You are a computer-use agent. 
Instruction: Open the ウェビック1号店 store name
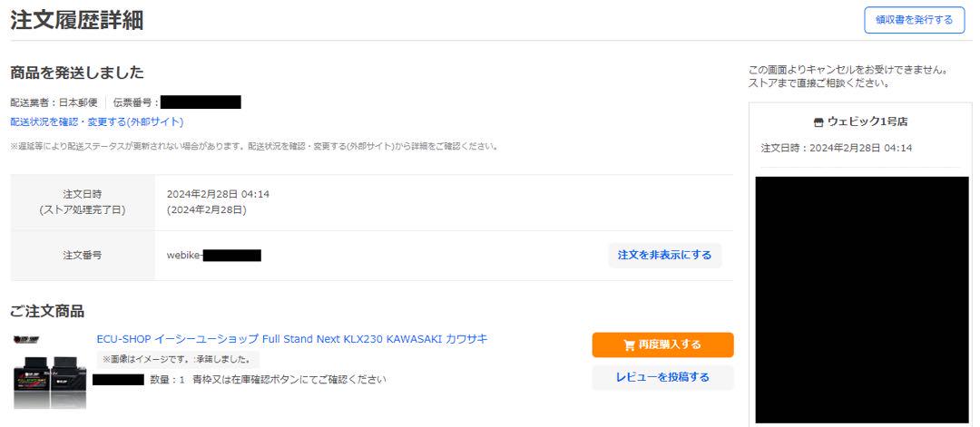[x=867, y=122]
